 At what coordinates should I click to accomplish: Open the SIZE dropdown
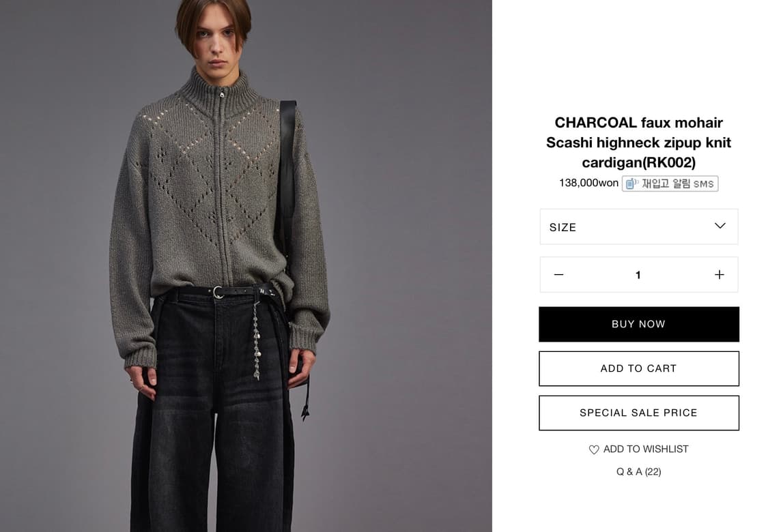639,226
